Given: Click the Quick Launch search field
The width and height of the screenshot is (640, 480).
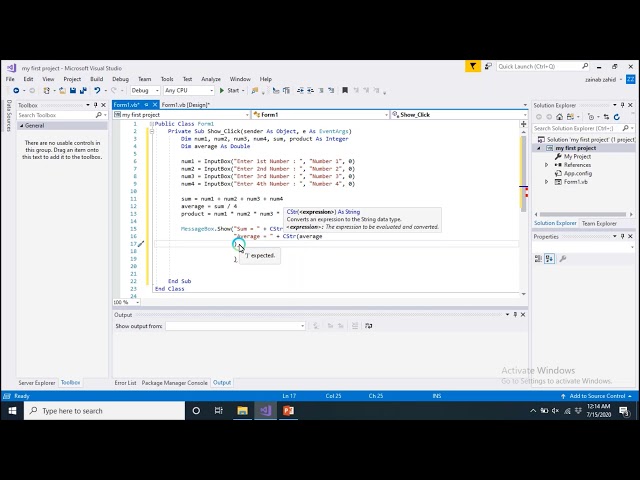Looking at the screenshot, I should (543, 66).
